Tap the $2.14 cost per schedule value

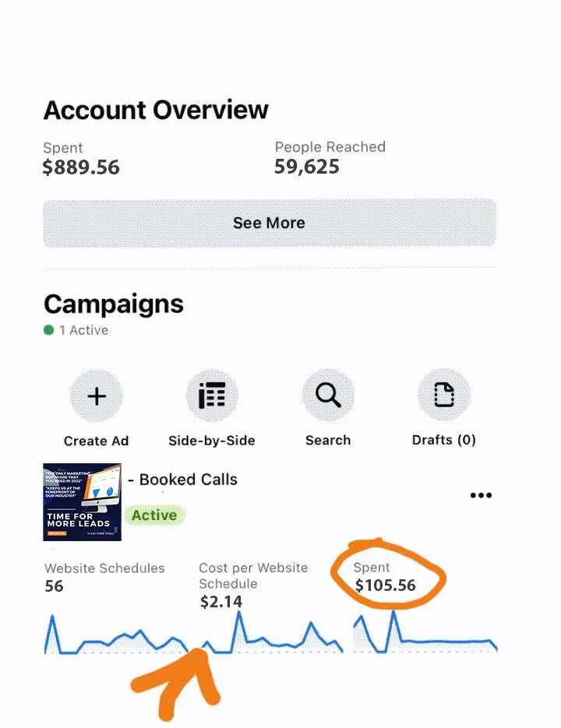(x=221, y=601)
